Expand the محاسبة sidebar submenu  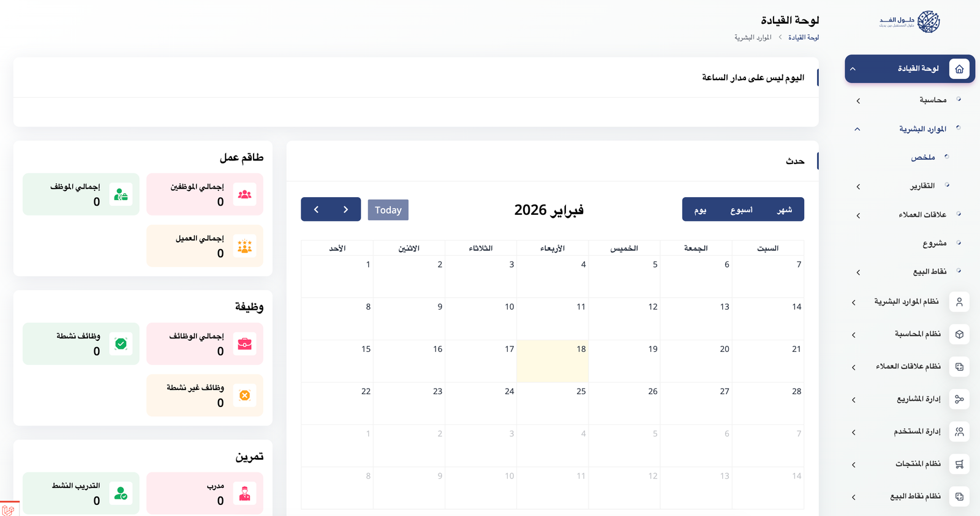858,100
